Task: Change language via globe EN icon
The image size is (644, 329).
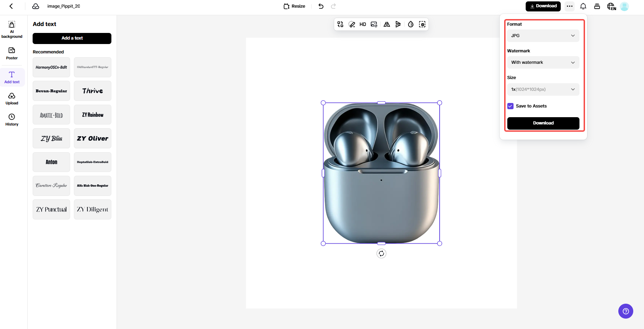Action: [x=611, y=7]
